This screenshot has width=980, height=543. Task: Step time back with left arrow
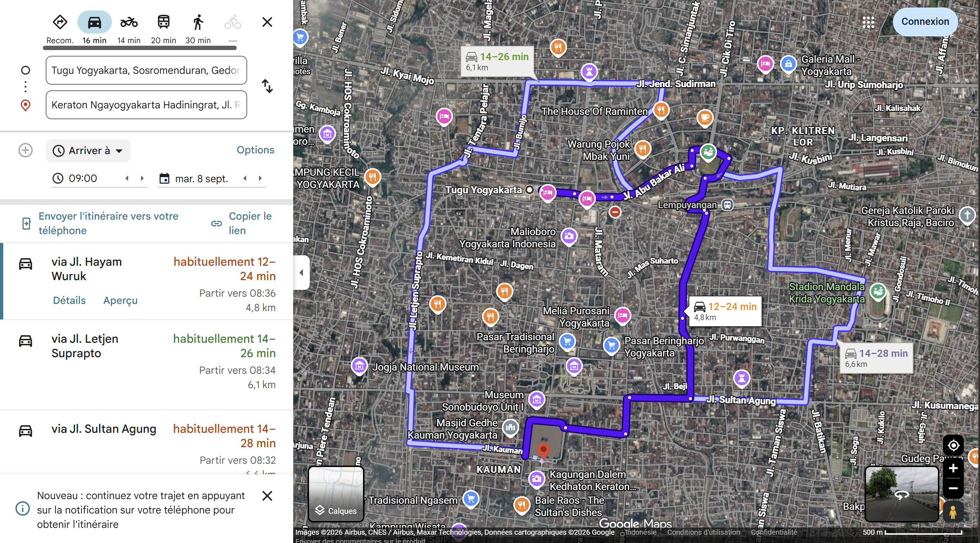pos(127,178)
